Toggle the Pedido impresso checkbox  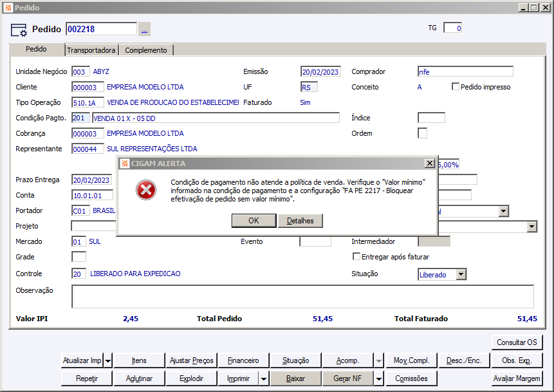[x=456, y=87]
